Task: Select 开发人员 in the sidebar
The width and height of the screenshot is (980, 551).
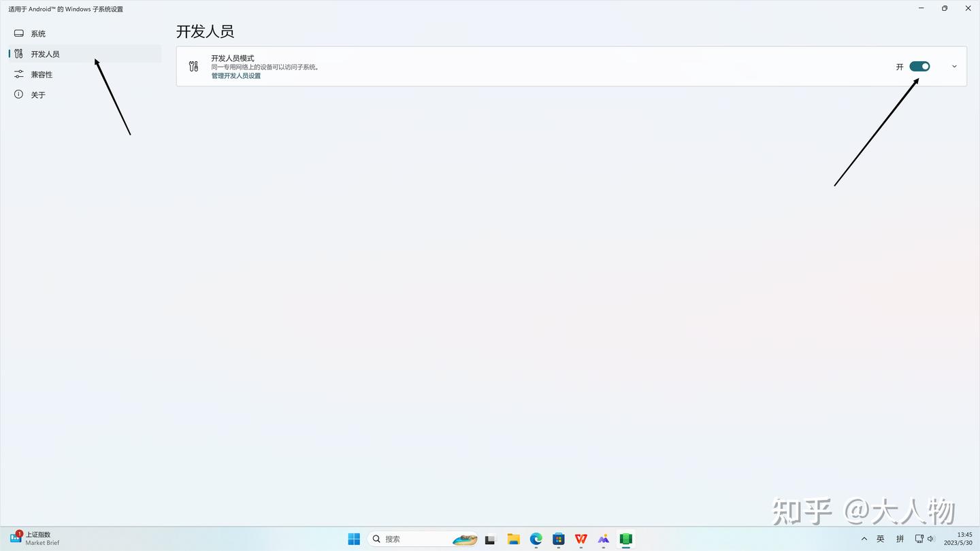Action: [85, 54]
